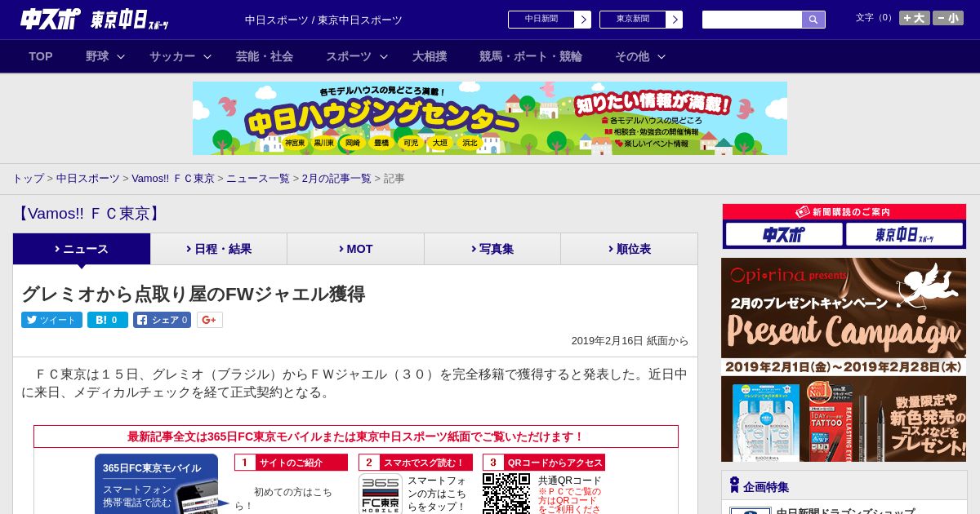Expand the スポーツ menu
The height and width of the screenshot is (514, 980).
click(357, 56)
